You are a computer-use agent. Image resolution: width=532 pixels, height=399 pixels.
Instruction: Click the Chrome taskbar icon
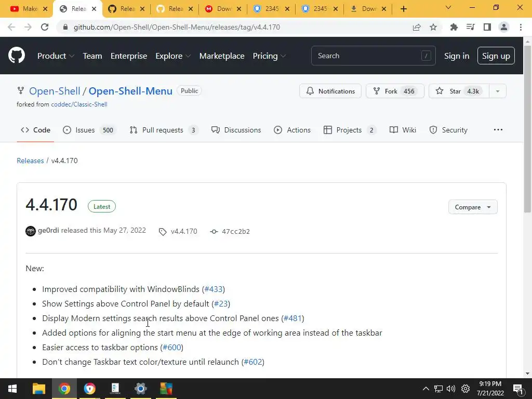[x=64, y=389]
